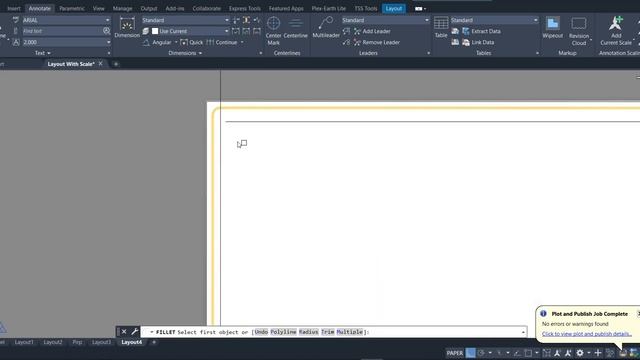Click the text style icon beside ARIAL
Image resolution: width=640 pixels, height=360 pixels.
click(16, 20)
